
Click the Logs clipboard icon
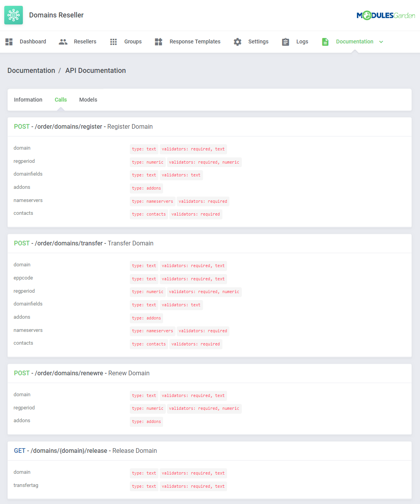click(x=286, y=42)
